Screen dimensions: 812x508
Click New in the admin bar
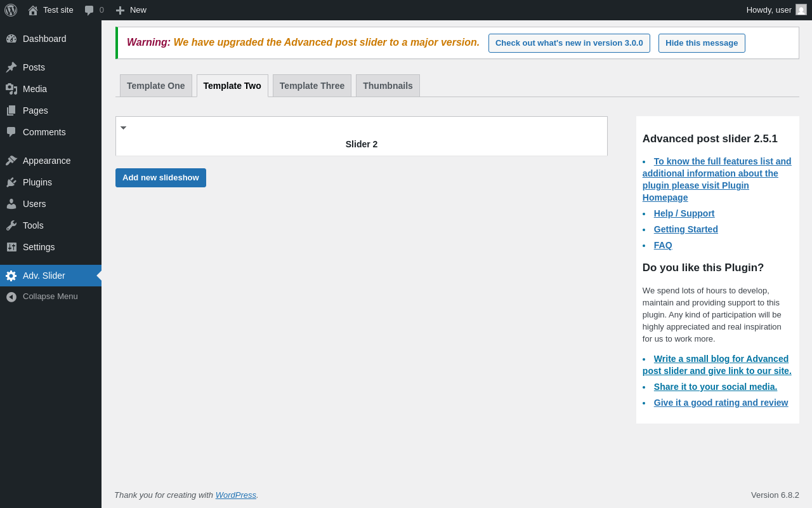point(138,10)
